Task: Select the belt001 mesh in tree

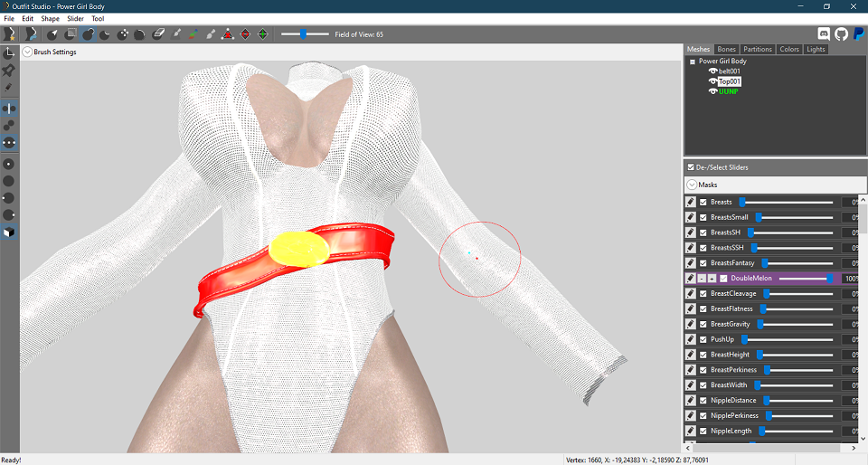Action: (729, 71)
